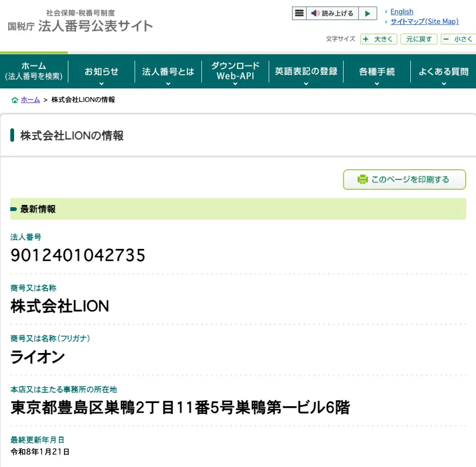The width and height of the screenshot is (476, 467).
Task: Expand chevron under 各種手続
Action: click(x=377, y=84)
